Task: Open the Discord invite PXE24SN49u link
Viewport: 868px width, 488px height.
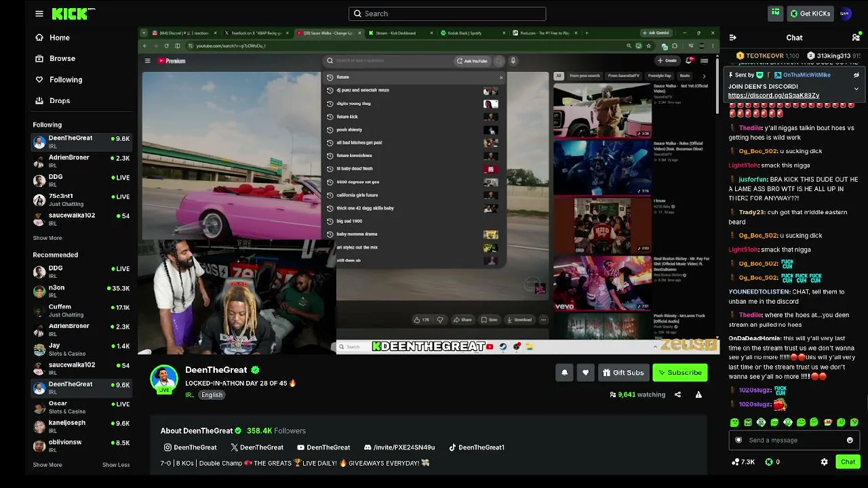Action: tap(400, 447)
